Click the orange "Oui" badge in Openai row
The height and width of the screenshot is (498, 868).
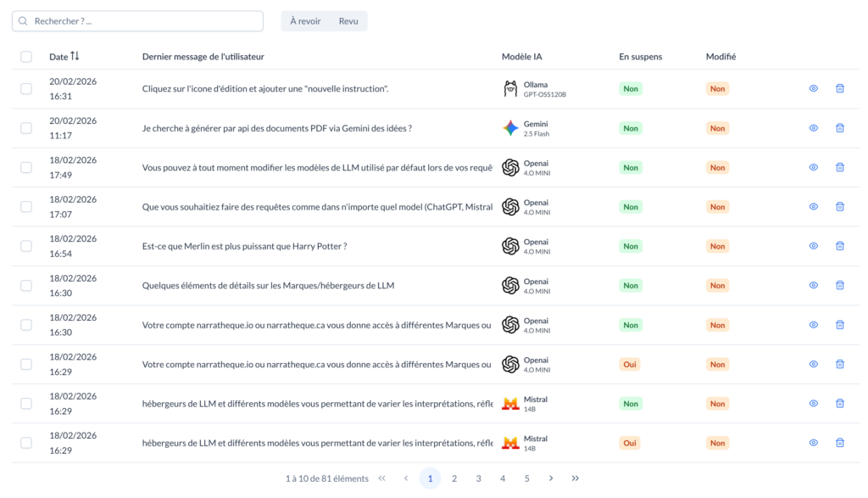630,365
